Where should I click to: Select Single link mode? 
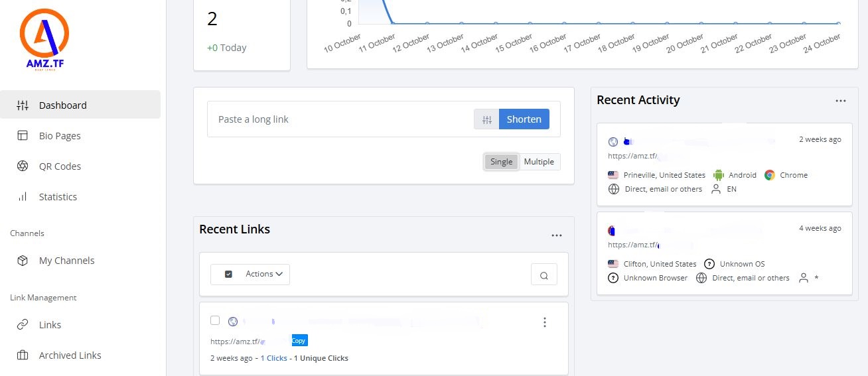pos(501,162)
